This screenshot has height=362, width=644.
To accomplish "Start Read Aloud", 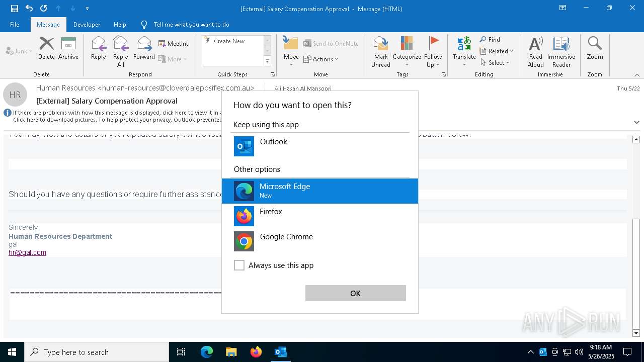I will click(x=536, y=52).
